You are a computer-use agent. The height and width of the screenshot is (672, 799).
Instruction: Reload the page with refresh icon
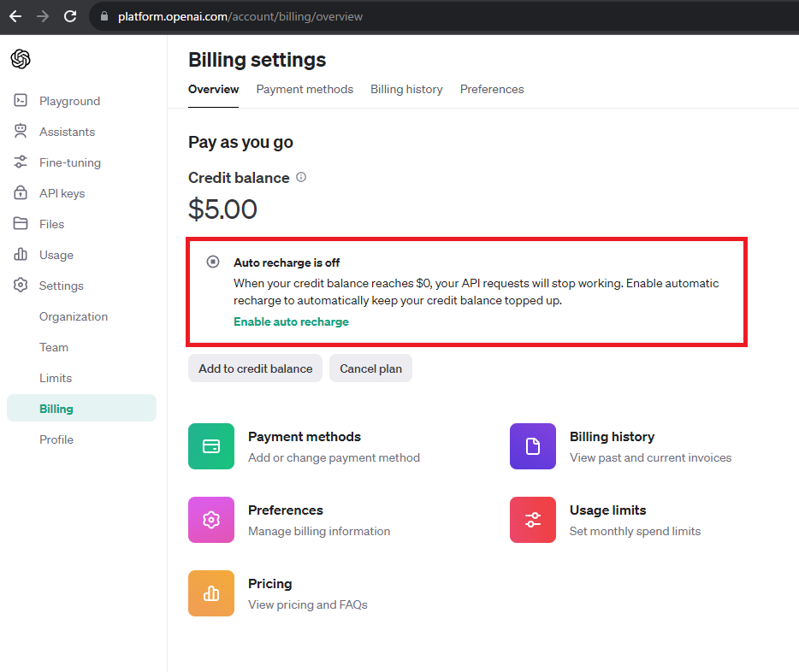[70, 16]
